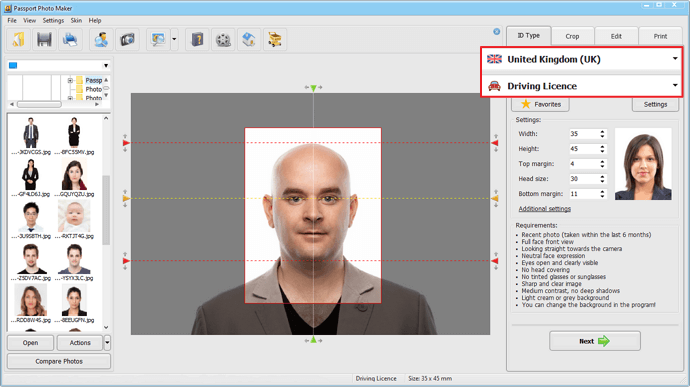
Task: Open the Driving Licence document type dropdown
Action: [x=582, y=86]
